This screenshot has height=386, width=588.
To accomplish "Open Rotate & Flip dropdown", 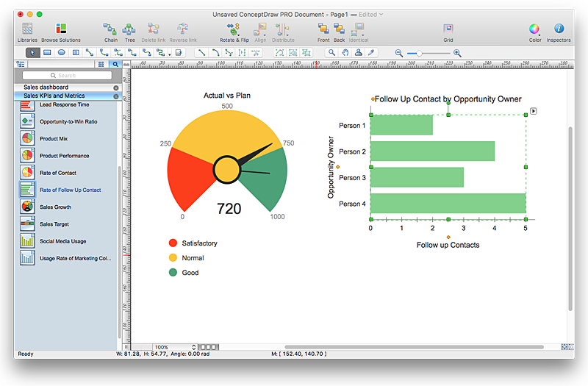I will [x=234, y=29].
